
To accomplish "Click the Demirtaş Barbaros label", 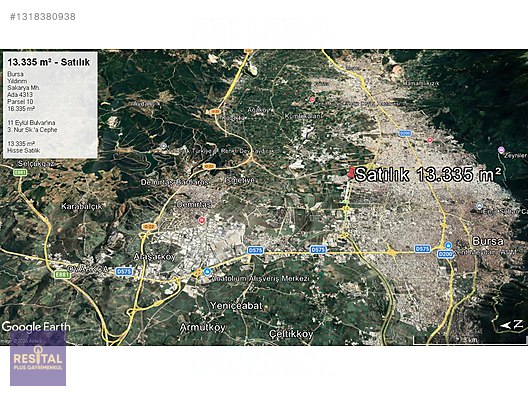I will (x=175, y=182).
